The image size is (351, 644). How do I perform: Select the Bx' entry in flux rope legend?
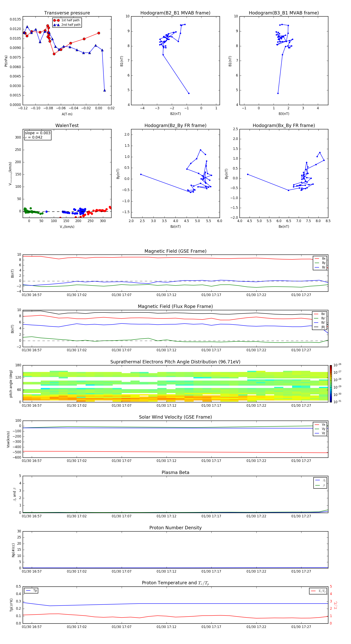320,314
